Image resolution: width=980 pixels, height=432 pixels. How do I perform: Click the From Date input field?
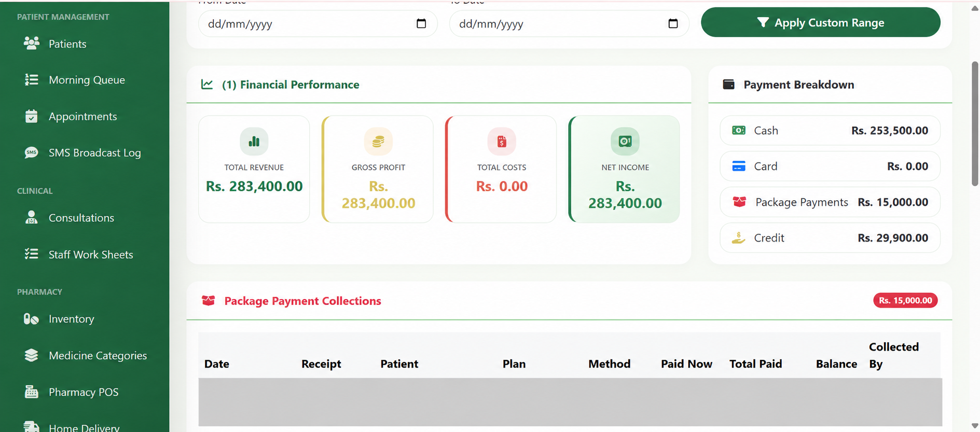(318, 23)
